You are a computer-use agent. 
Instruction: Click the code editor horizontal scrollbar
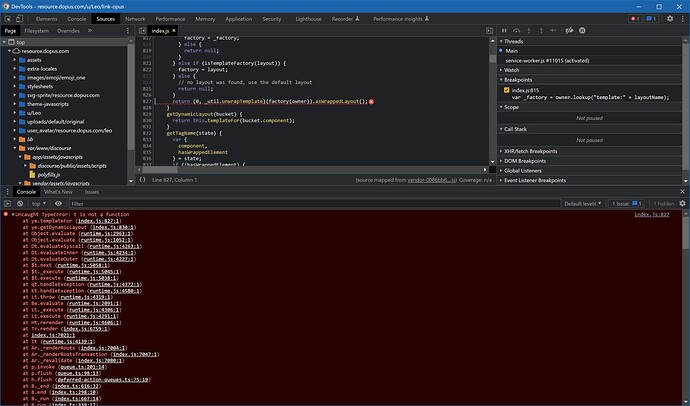coord(159,169)
